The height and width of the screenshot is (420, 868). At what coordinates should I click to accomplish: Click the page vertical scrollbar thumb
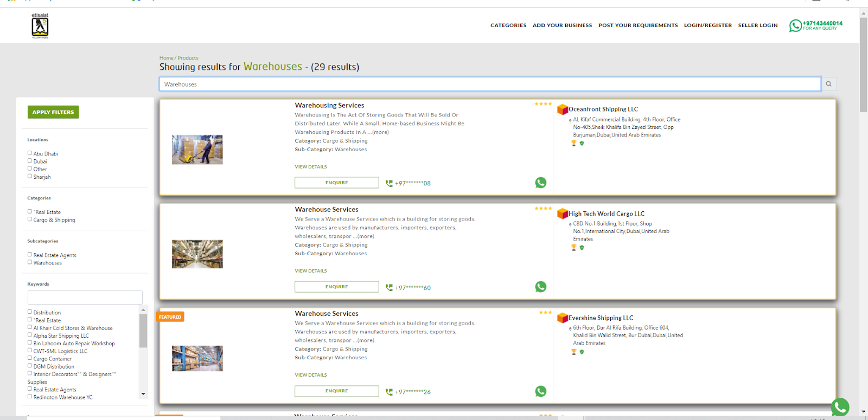coord(863,64)
